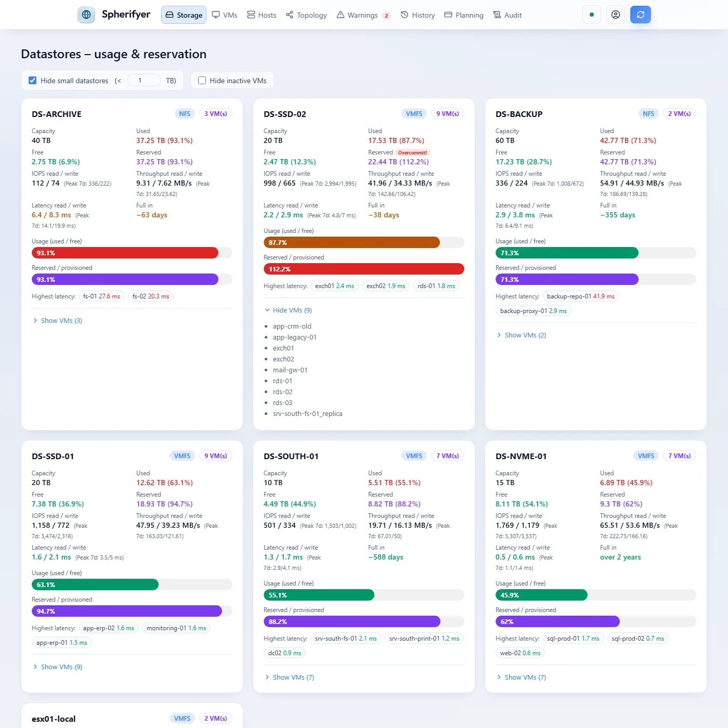Click the 3 VM(s) badge on DS-ARCHIVE
Image resolution: width=728 pixels, height=728 pixels.
(216, 114)
